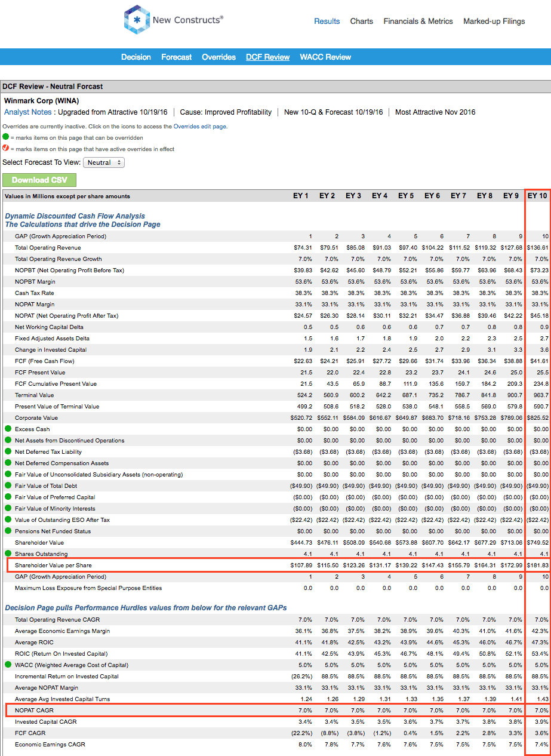Click the $45.18 NOPAT value
This screenshot has height=756, width=551.
pyautogui.click(x=540, y=315)
